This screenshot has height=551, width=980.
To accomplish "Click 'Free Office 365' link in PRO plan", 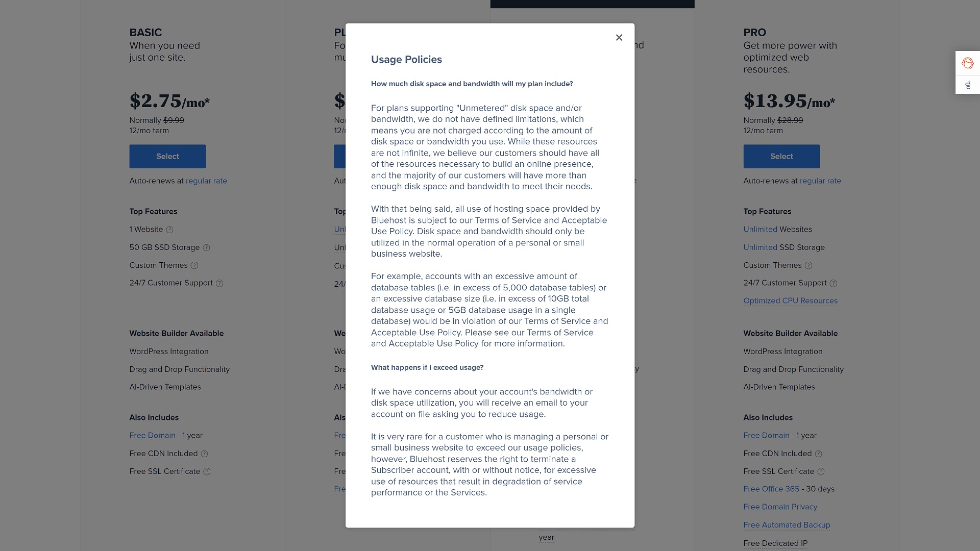I will 771,489.
